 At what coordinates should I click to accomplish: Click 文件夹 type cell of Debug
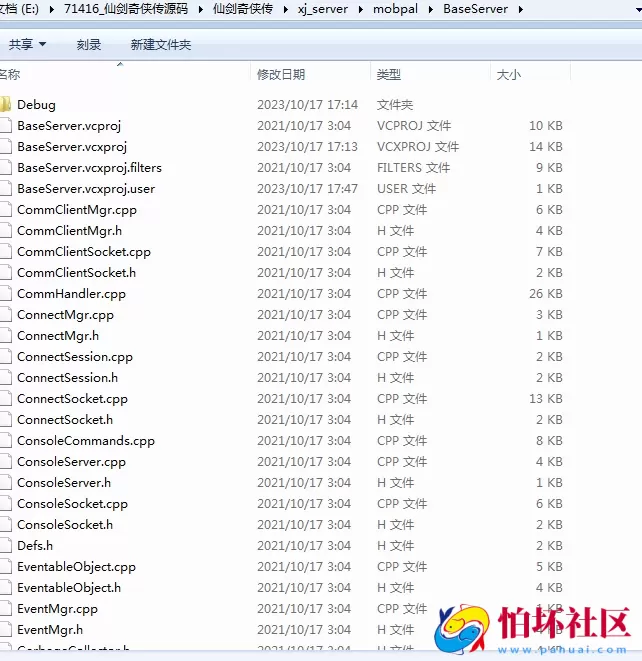coord(395,105)
